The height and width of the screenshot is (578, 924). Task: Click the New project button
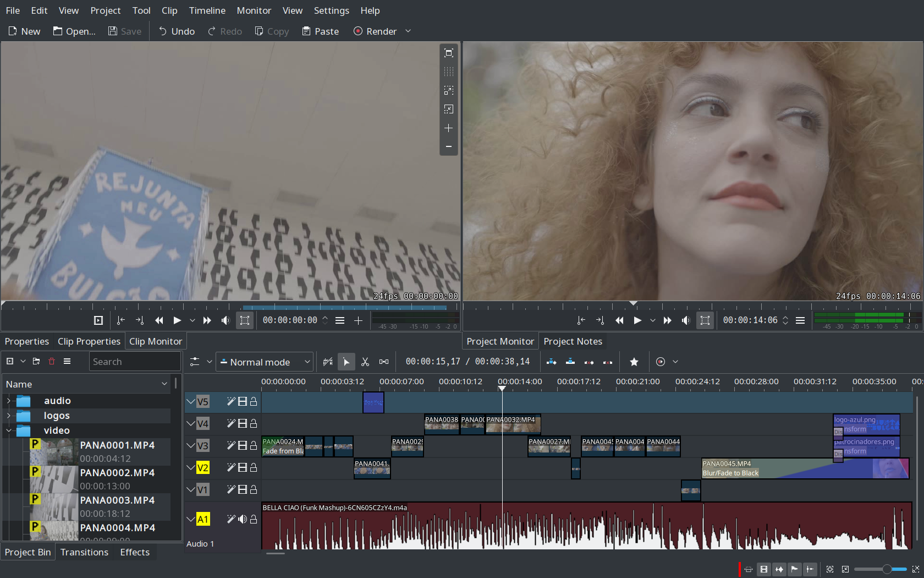pyautogui.click(x=24, y=31)
